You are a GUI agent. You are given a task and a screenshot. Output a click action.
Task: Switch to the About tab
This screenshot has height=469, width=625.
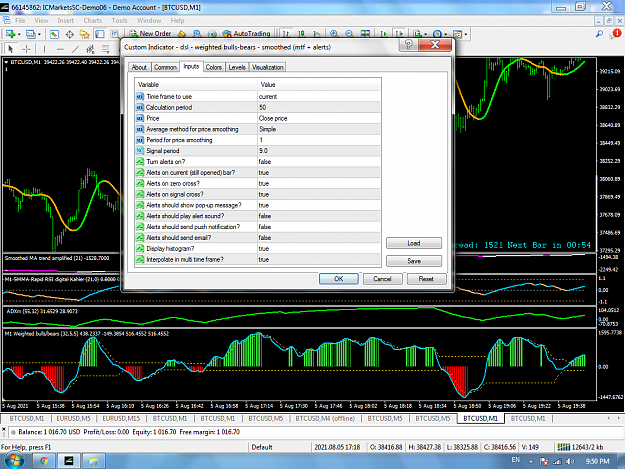[x=139, y=67]
